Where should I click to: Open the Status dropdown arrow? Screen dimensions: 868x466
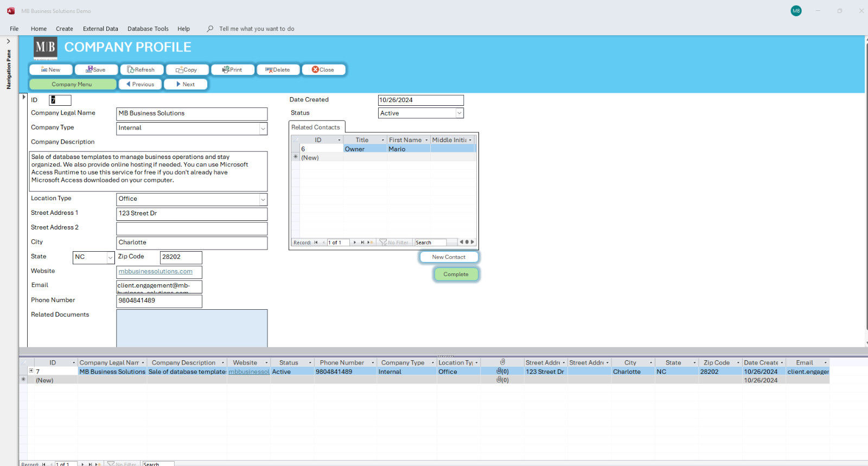459,113
